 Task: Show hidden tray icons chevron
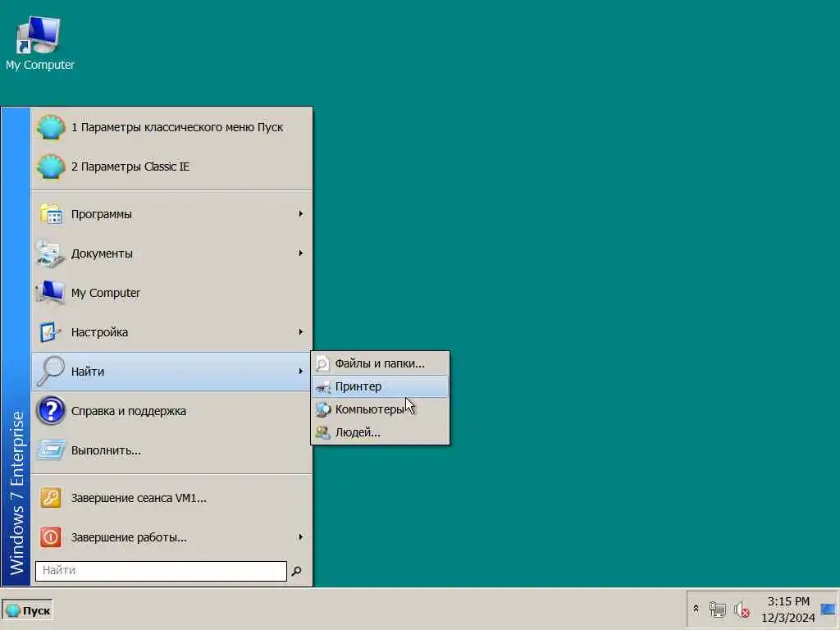click(696, 609)
